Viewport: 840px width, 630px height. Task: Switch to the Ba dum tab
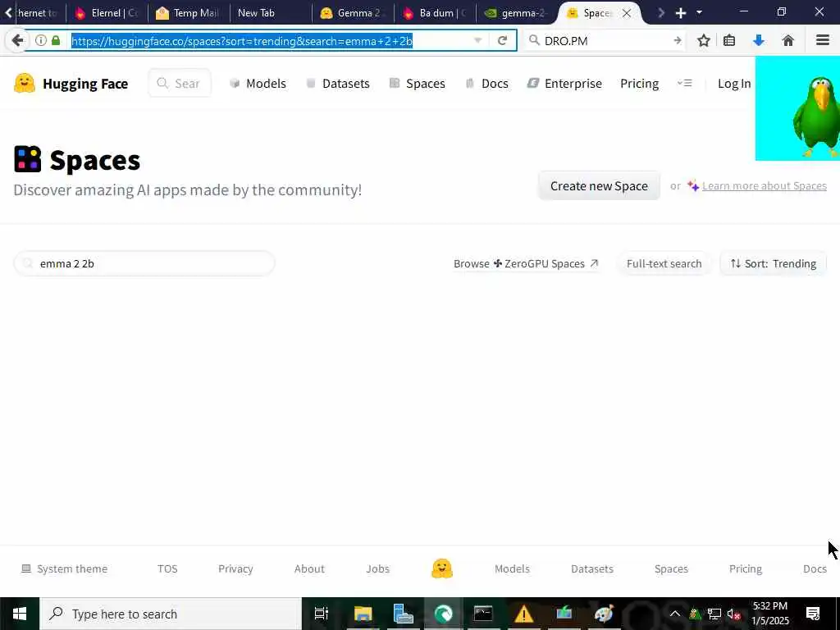pyautogui.click(x=435, y=13)
